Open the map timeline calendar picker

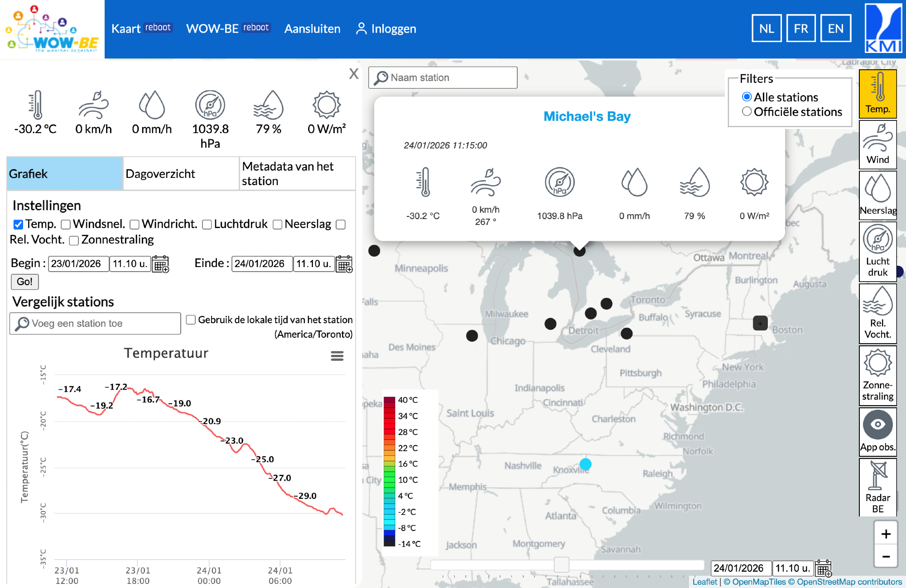(x=823, y=568)
